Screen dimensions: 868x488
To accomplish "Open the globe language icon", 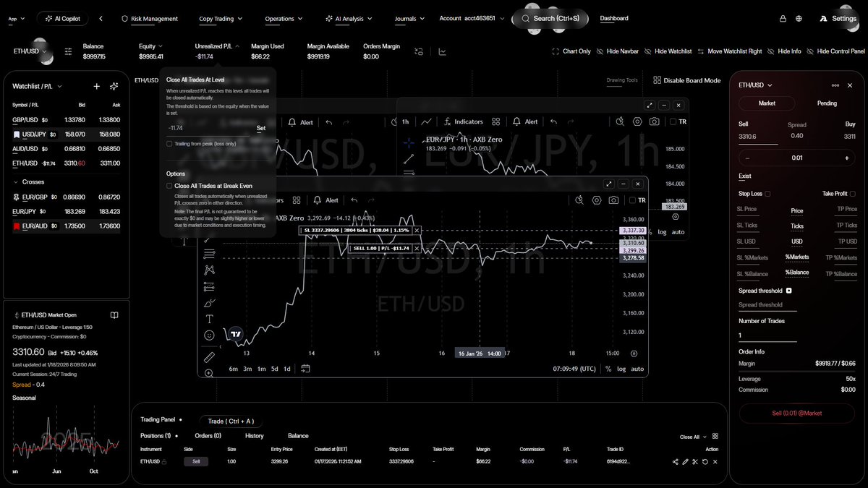I will click(x=799, y=19).
